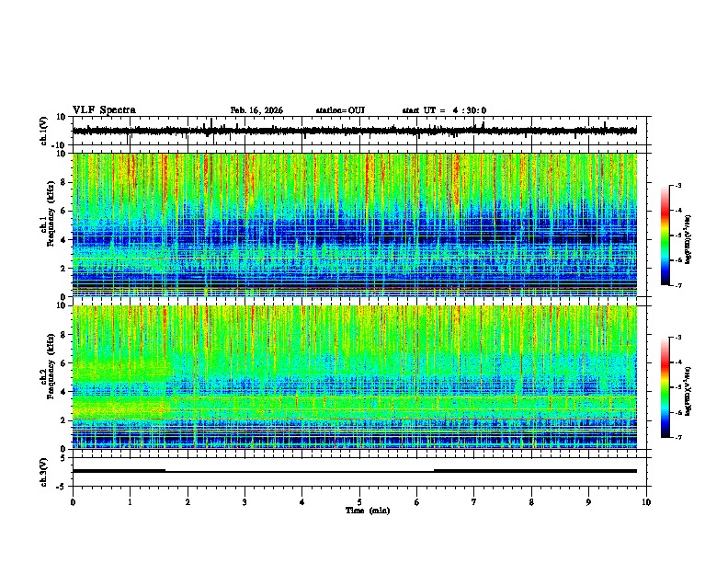728x563 pixels.
Task: Select the "start UT = 4:30:0" label
Action: (x=444, y=110)
